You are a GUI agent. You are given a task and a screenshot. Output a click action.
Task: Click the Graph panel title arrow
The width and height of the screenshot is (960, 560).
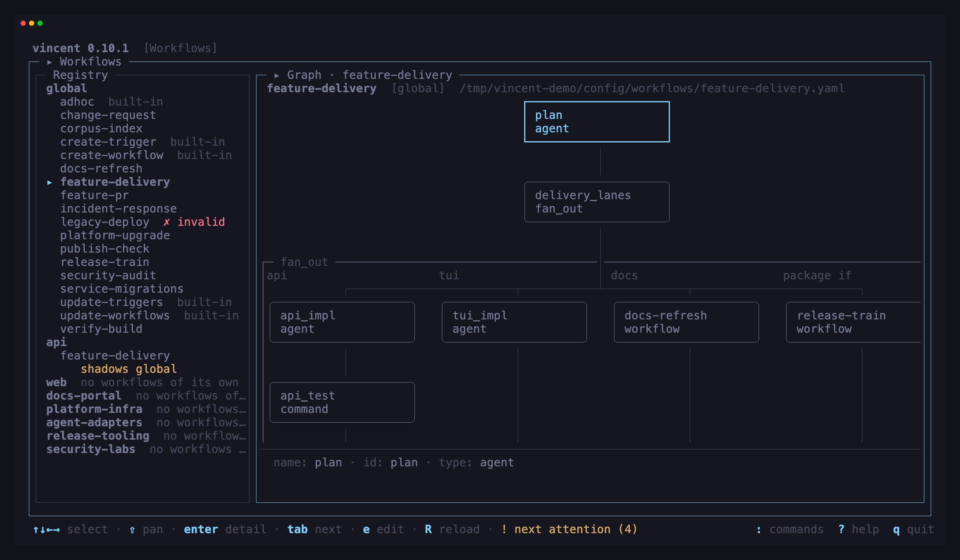point(277,75)
